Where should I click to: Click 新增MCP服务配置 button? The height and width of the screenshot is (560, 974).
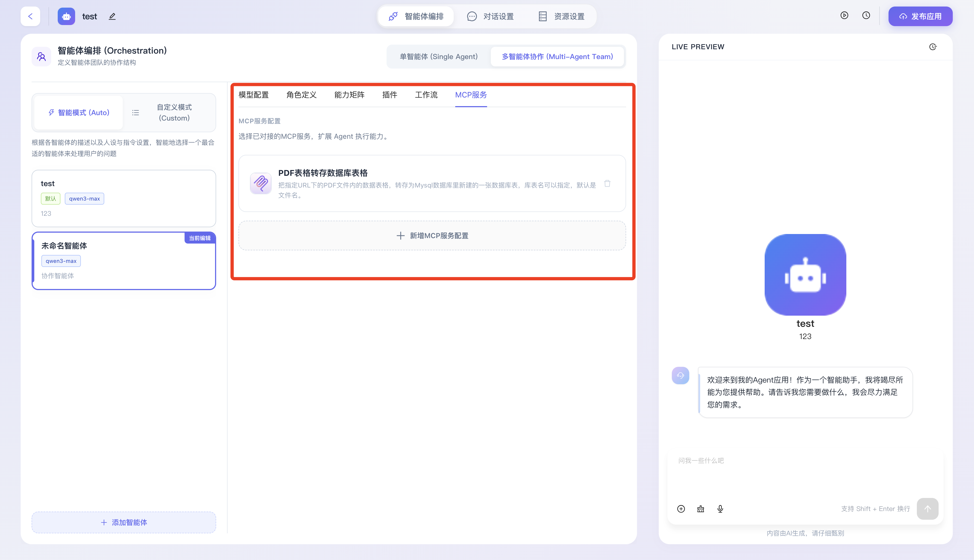click(432, 236)
